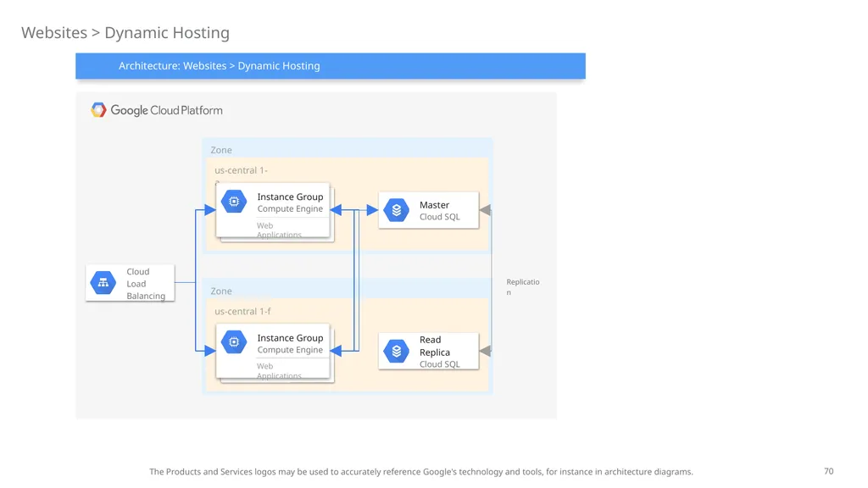The height and width of the screenshot is (488, 868).
Task: Select the Read Replica Cloud SQL card
Action: [428, 351]
